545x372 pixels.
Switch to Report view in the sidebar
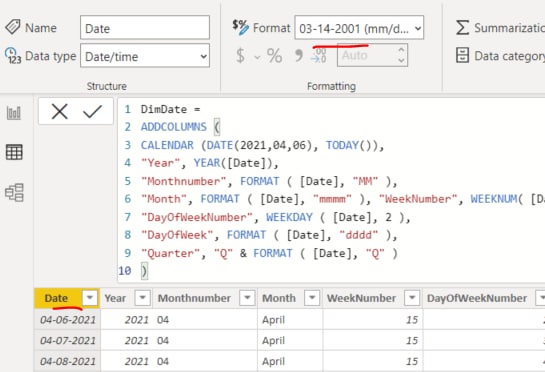[14, 113]
